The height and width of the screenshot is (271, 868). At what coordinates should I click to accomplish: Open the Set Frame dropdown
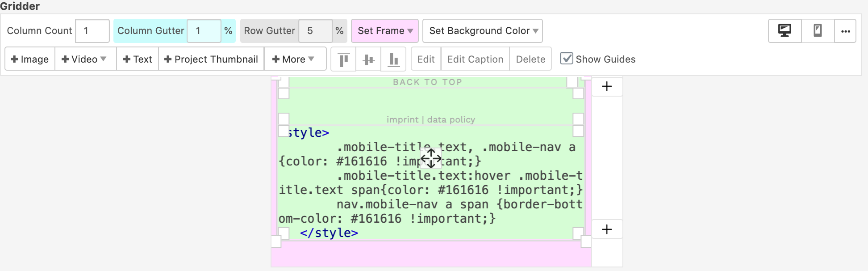[385, 31]
